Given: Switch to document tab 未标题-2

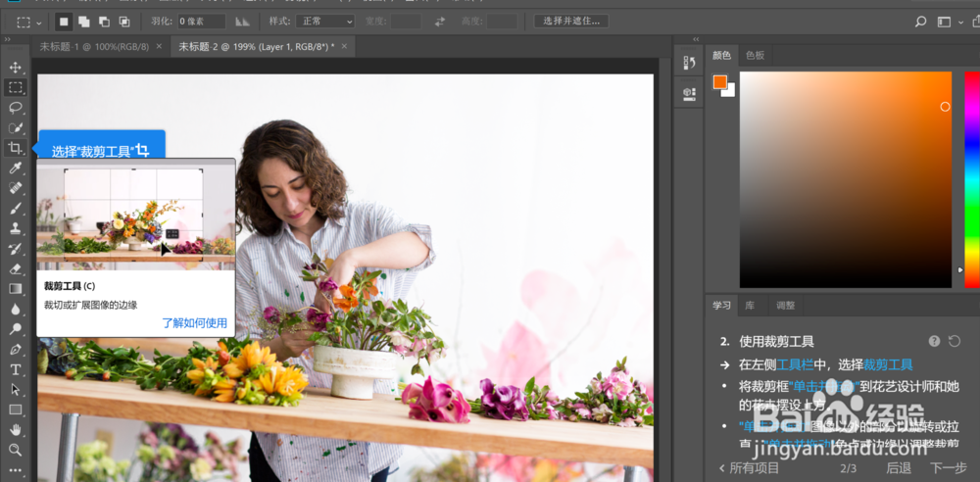Looking at the screenshot, I should 256,46.
